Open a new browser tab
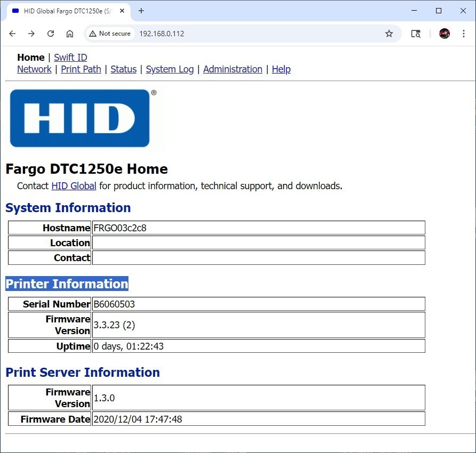Viewport: 476px width, 453px height. [141, 11]
